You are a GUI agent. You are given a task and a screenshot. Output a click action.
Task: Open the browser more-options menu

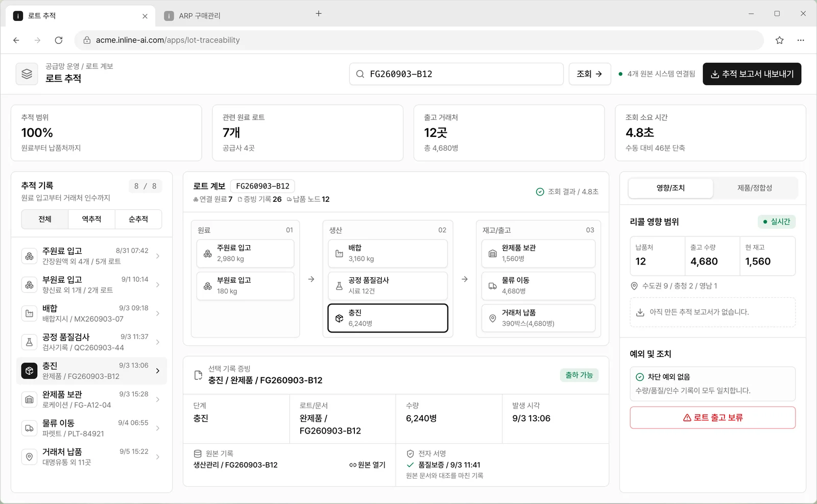[x=801, y=40]
